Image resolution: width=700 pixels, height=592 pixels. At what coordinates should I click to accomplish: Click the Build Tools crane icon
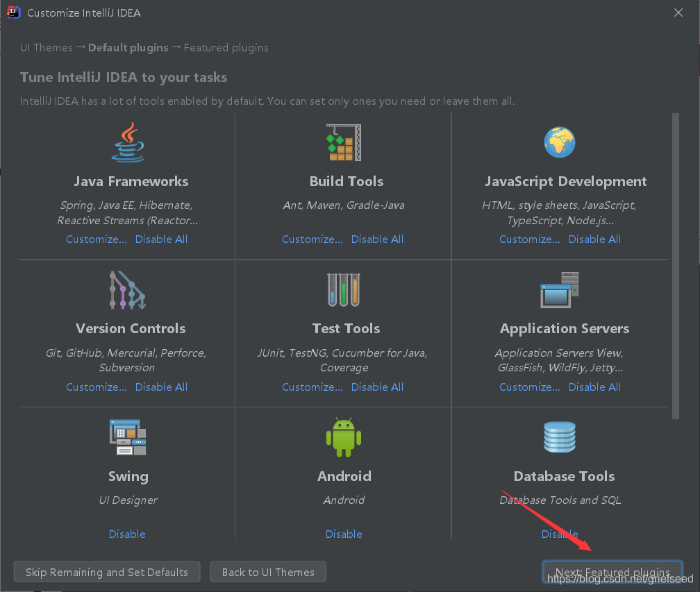[x=344, y=142]
